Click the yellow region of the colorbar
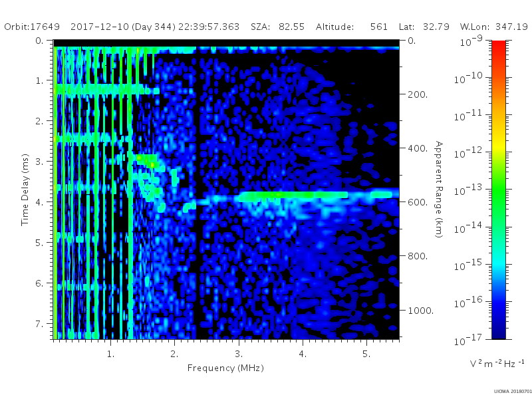532x399 pixels. pos(498,145)
